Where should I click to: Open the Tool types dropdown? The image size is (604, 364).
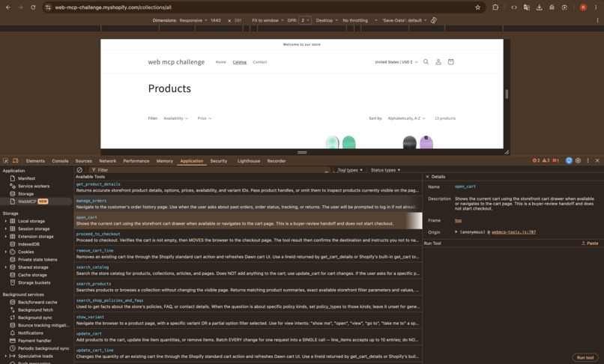coord(350,170)
